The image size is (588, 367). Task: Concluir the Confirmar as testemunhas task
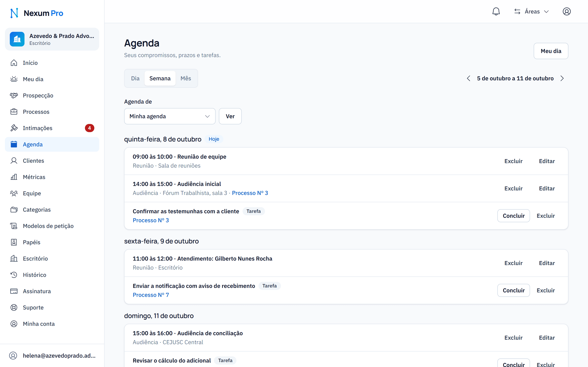click(513, 216)
